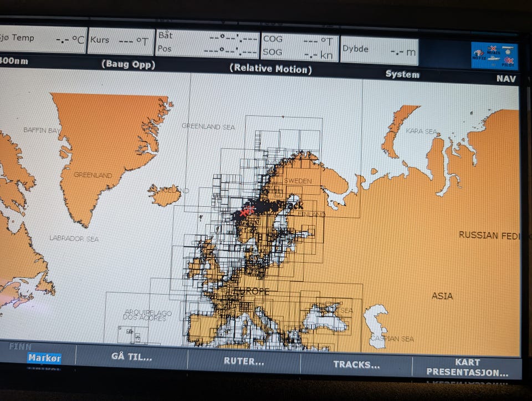Tap the (Relative Motion) mode label

[270, 69]
